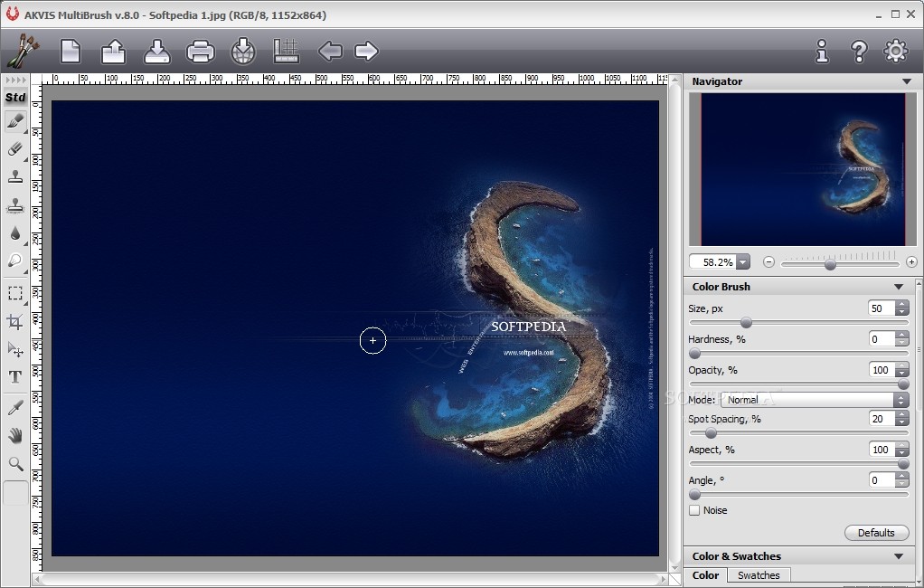Image resolution: width=924 pixels, height=588 pixels.
Task: Click the Size slider handle
Action: (746, 322)
